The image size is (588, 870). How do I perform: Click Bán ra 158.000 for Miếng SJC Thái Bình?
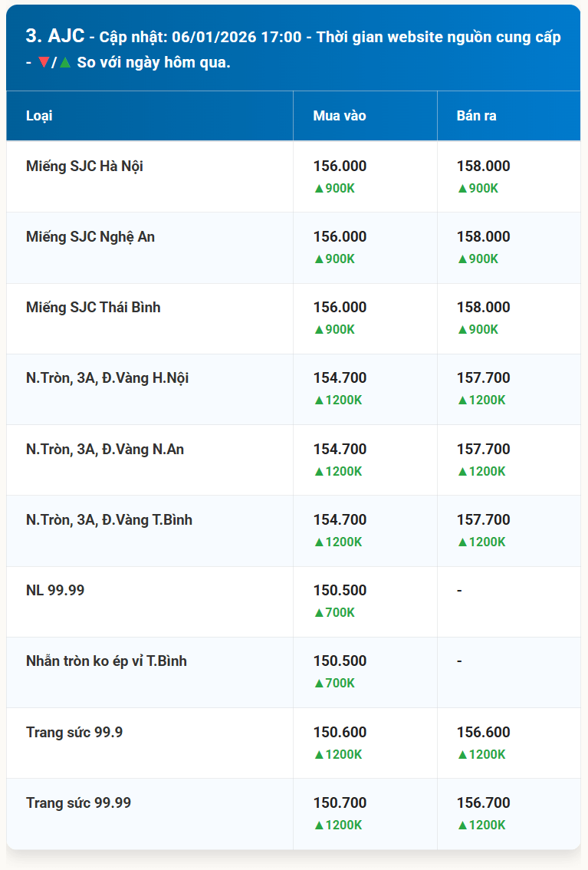tap(483, 307)
